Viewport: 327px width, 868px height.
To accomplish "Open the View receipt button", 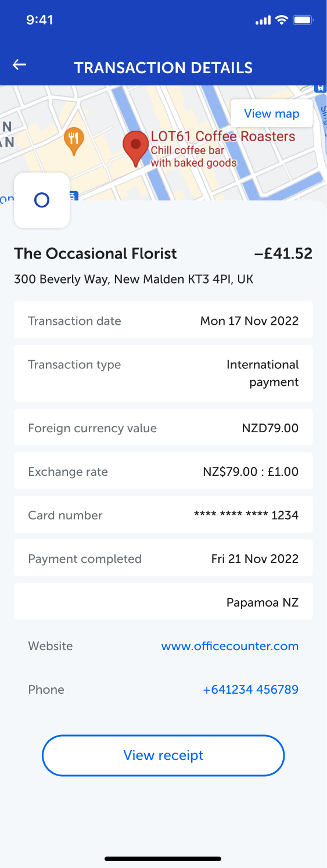I will click(x=163, y=755).
